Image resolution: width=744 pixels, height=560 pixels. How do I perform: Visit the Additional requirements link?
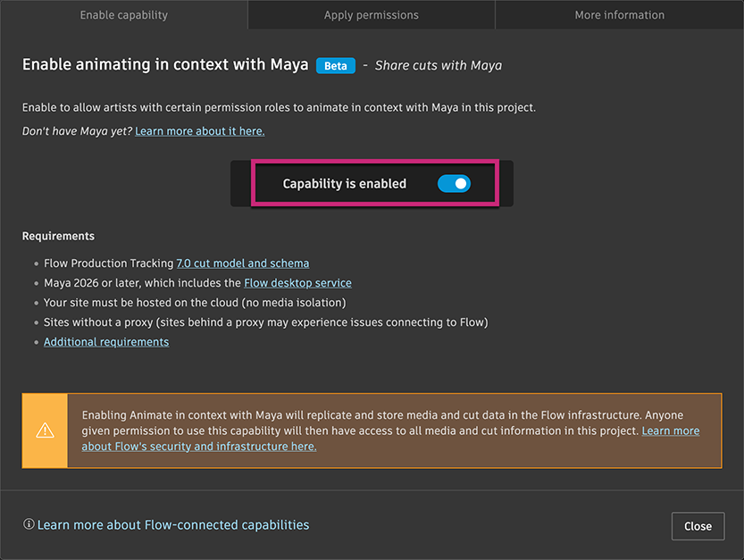click(x=106, y=342)
